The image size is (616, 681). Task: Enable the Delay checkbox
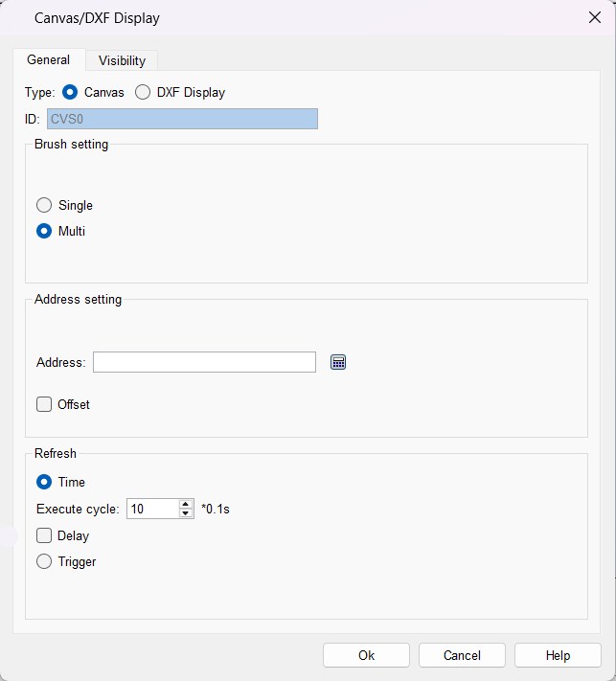coord(44,535)
